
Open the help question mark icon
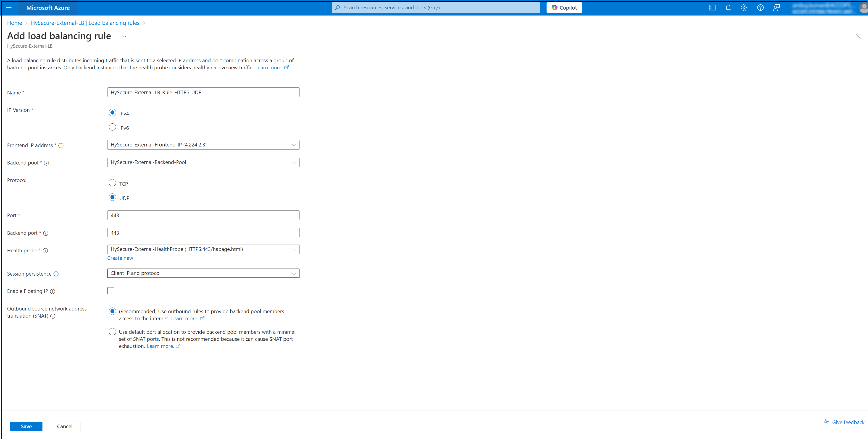[x=760, y=8]
